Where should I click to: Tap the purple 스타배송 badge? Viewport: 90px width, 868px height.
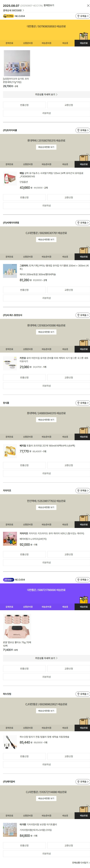(x=8, y=580)
